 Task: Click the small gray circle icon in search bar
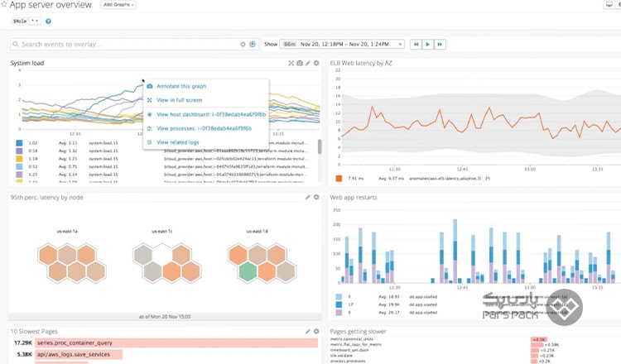click(243, 45)
